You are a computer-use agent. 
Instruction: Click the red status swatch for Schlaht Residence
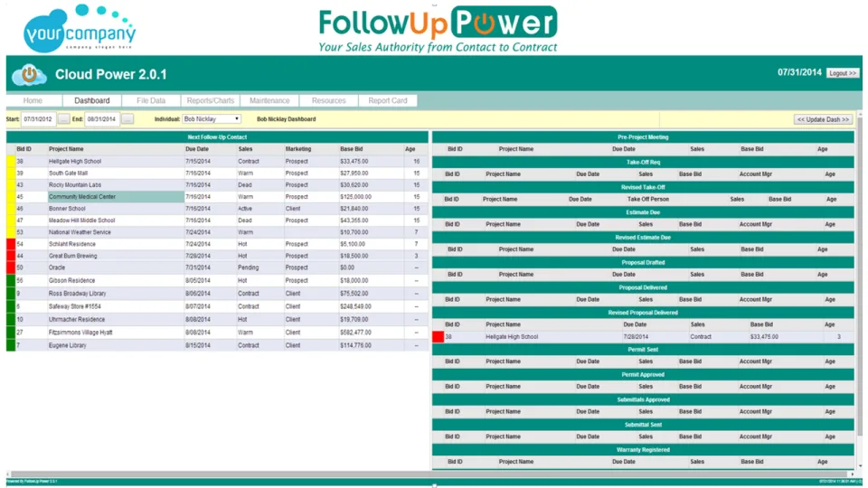click(11, 244)
